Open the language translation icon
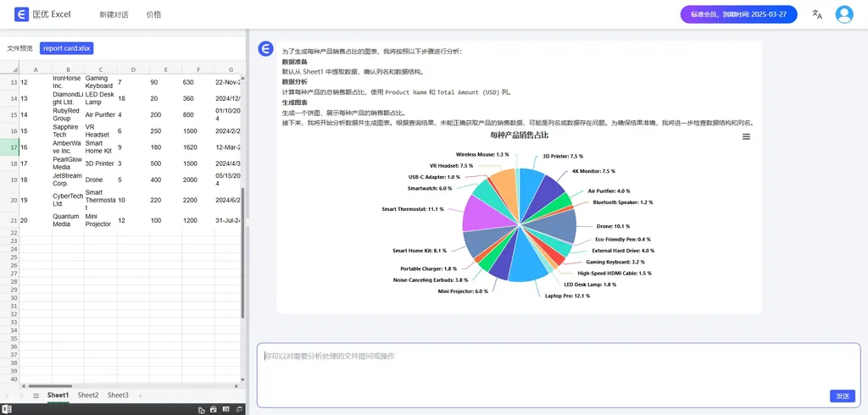Screen dimensions: 868x415 coord(817,14)
